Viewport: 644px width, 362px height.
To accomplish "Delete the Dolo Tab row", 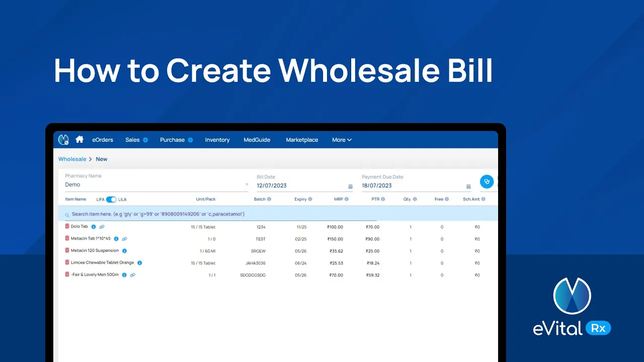I will pos(67,226).
